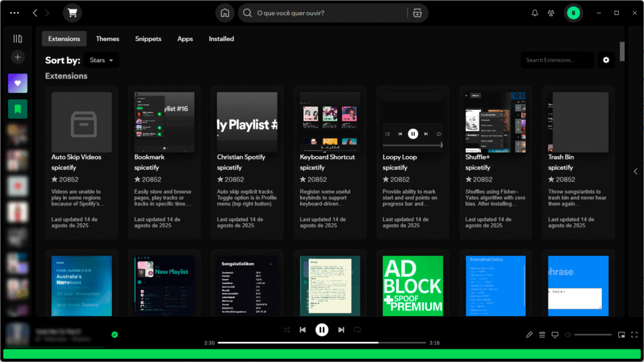Screen dimensions: 644x362
Task: Open the Bookmark extension title
Action: pyautogui.click(x=150, y=157)
